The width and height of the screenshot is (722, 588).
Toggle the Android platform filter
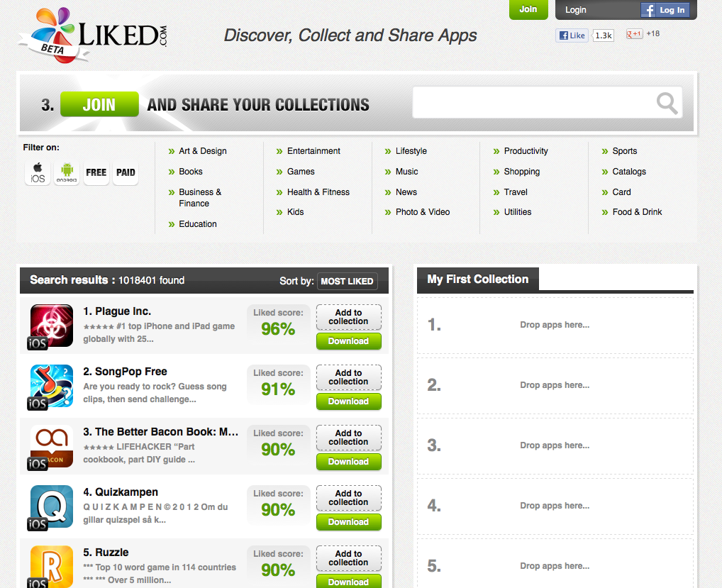coord(67,172)
